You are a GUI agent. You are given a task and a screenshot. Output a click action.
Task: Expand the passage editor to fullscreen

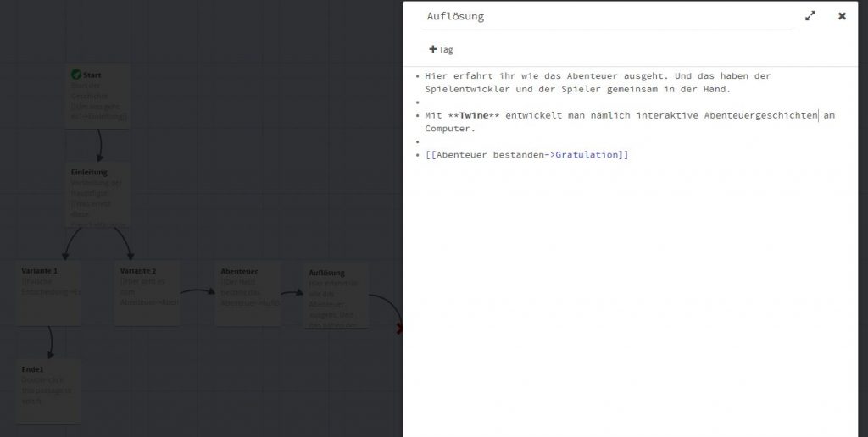[810, 16]
